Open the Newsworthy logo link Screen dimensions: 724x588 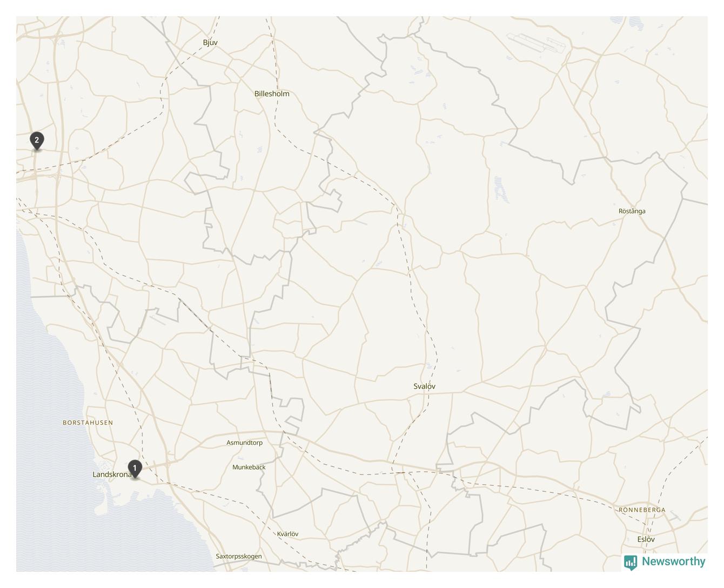point(665,562)
